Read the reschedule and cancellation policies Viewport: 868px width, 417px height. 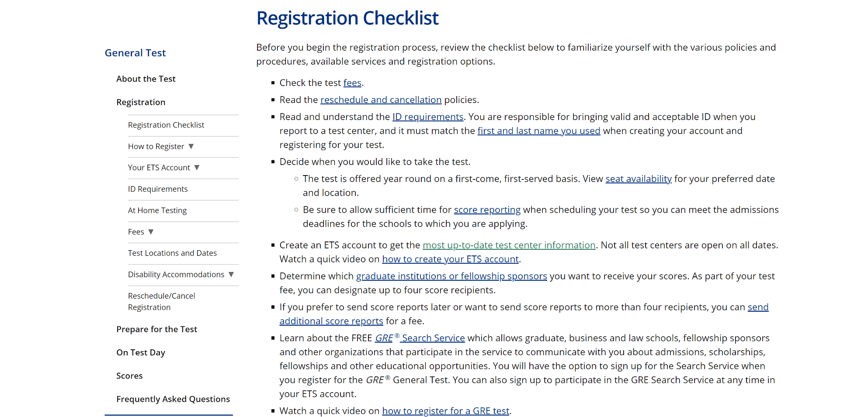(x=381, y=100)
